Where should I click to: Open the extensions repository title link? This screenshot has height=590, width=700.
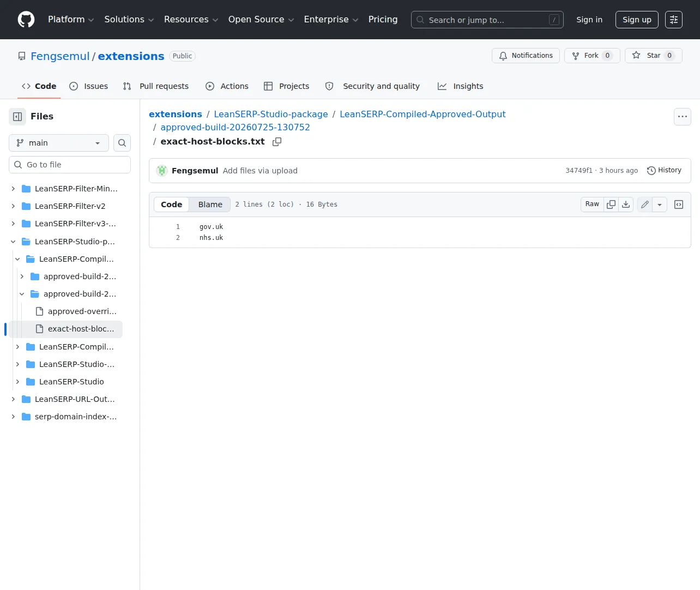(x=131, y=56)
